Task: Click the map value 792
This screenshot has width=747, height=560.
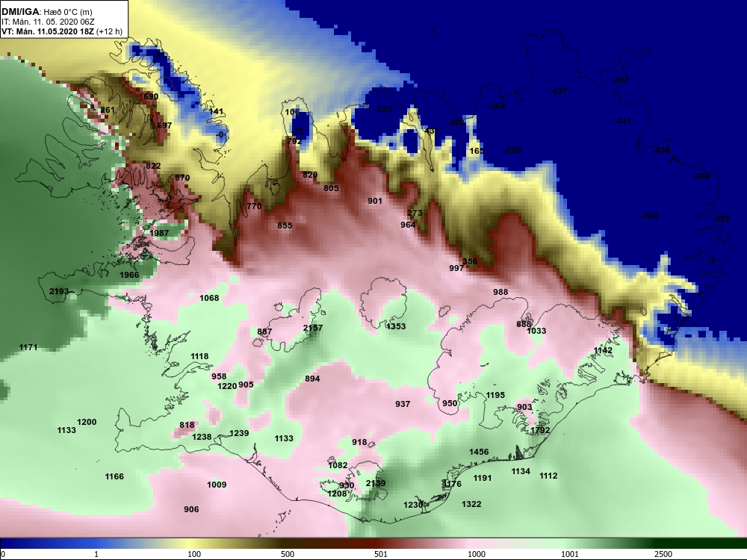Action: pos(295,141)
